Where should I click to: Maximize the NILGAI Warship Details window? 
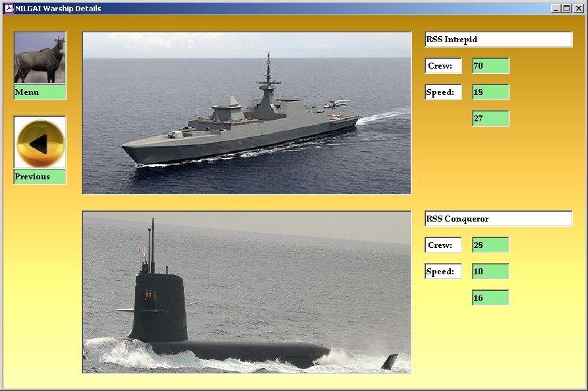pyautogui.click(x=567, y=9)
